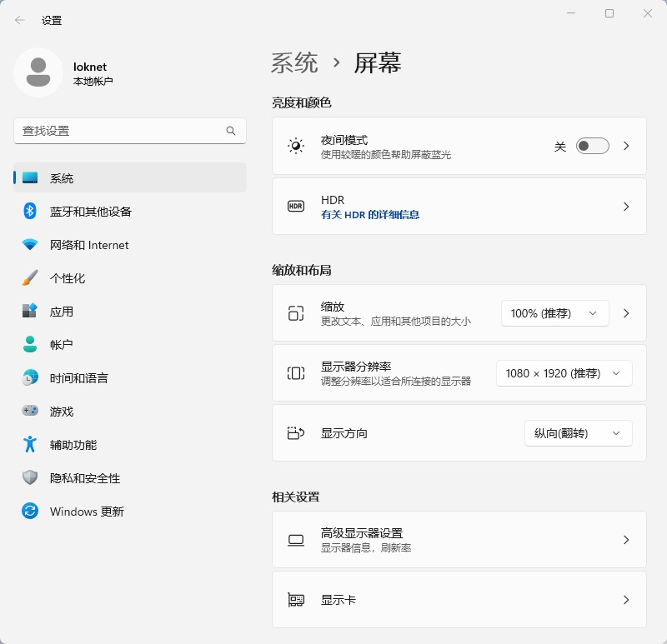Click the HDR badge icon
Viewport: 667px width, 644px height.
(x=296, y=206)
